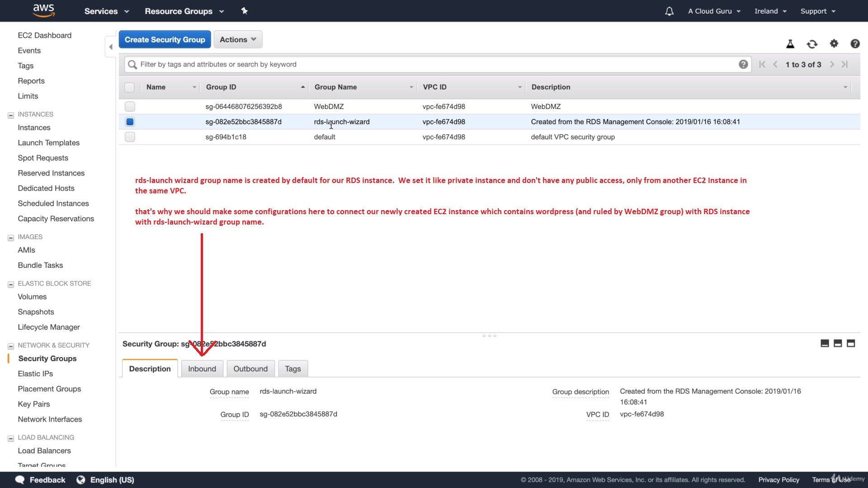Image resolution: width=868 pixels, height=488 pixels.
Task: Click the filter search input field
Action: coord(434,65)
